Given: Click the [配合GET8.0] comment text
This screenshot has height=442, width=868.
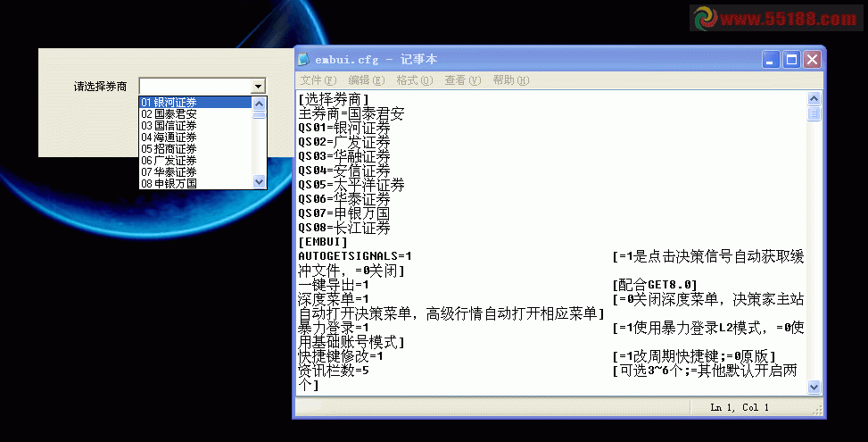Looking at the screenshot, I should click(654, 285).
